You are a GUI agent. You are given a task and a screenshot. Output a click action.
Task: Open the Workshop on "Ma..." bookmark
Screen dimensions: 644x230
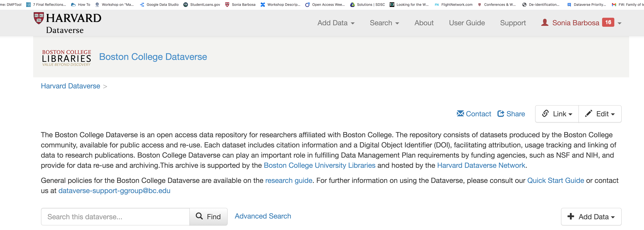click(115, 5)
